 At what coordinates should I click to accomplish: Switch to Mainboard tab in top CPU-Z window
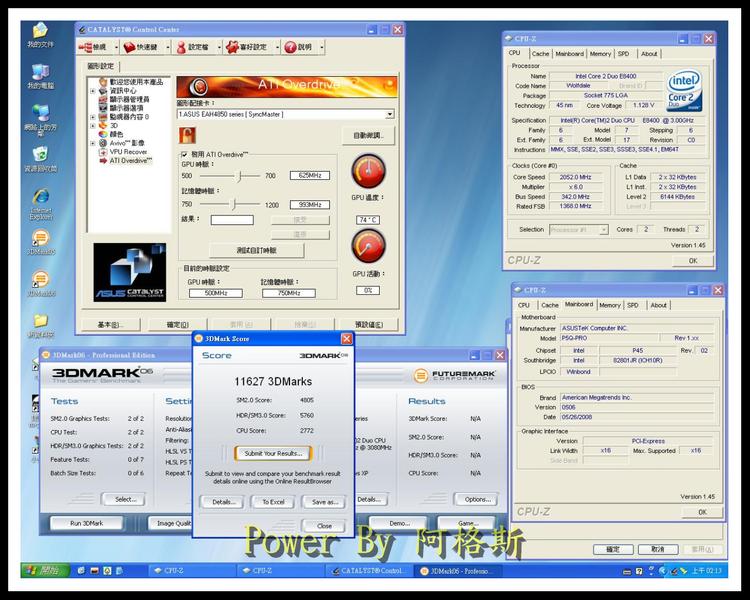(x=569, y=54)
